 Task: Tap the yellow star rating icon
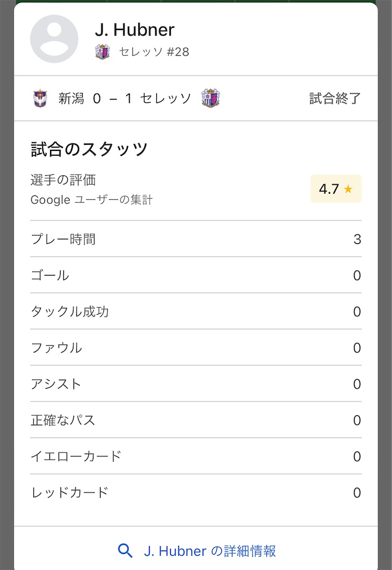(349, 189)
